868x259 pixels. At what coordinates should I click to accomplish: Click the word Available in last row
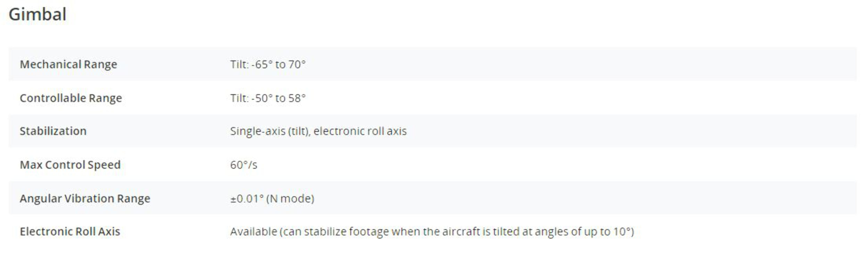pos(254,231)
